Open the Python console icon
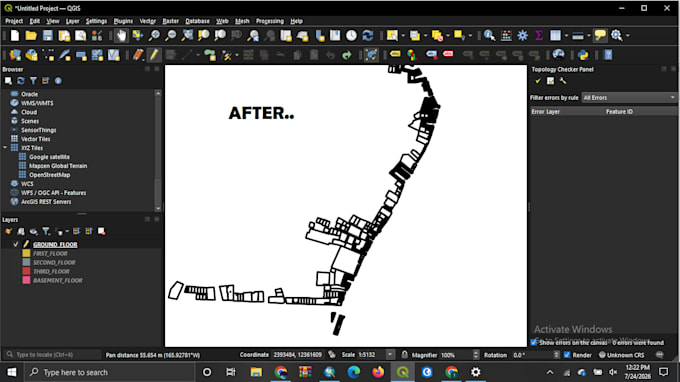 pos(583,55)
